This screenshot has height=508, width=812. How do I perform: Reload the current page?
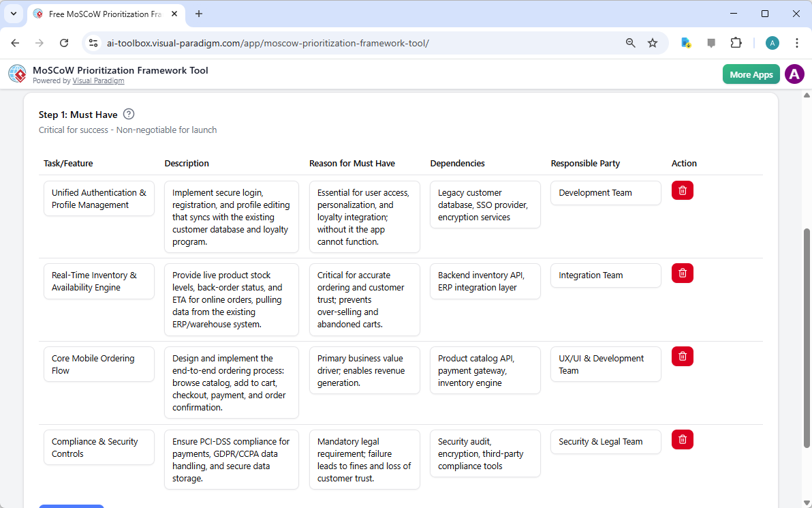[64, 42]
